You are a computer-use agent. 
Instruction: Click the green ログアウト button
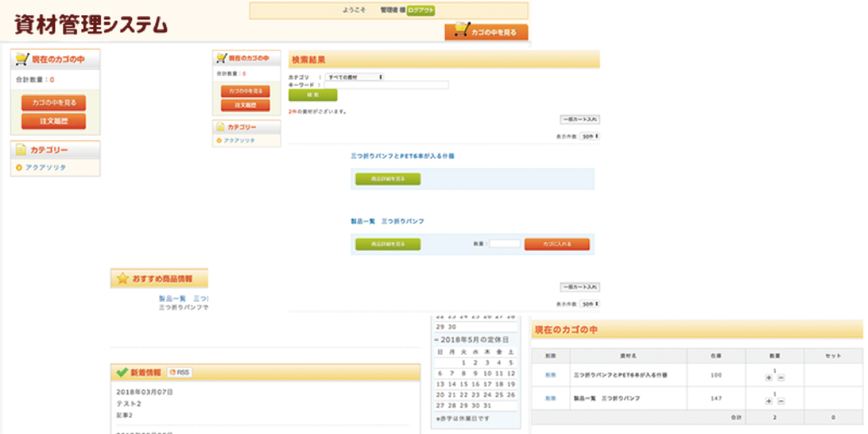pyautogui.click(x=420, y=10)
